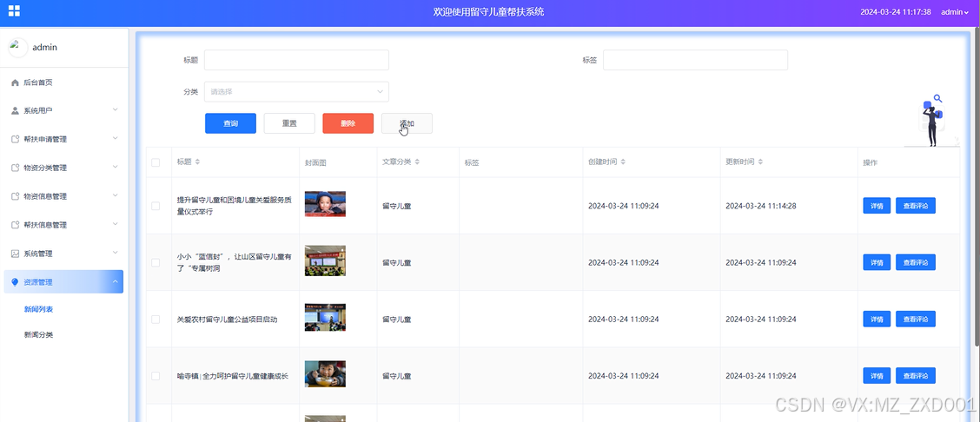Click the page vertical scrollbar
Screen dimensions: 980x422
click(977, 188)
